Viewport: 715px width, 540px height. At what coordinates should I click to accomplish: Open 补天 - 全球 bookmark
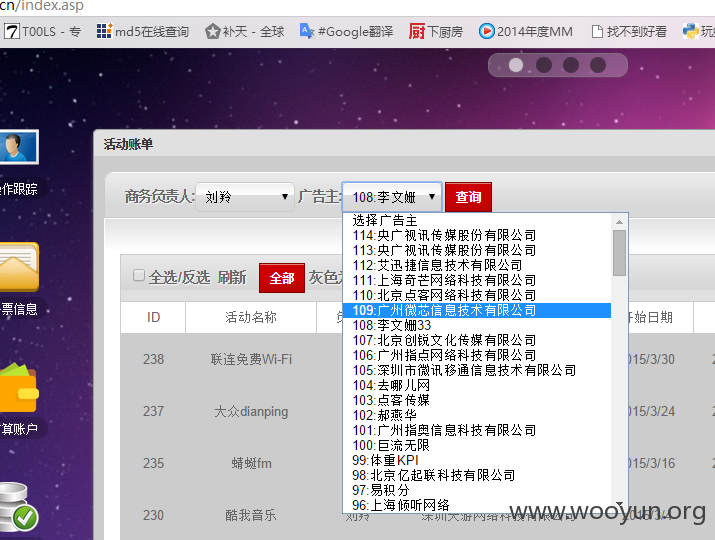(244, 31)
